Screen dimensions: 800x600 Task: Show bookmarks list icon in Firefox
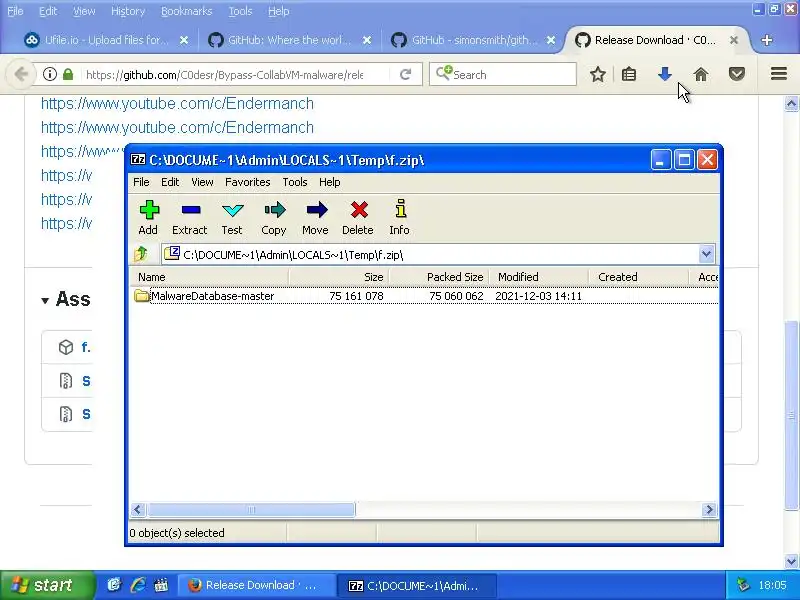click(x=629, y=74)
